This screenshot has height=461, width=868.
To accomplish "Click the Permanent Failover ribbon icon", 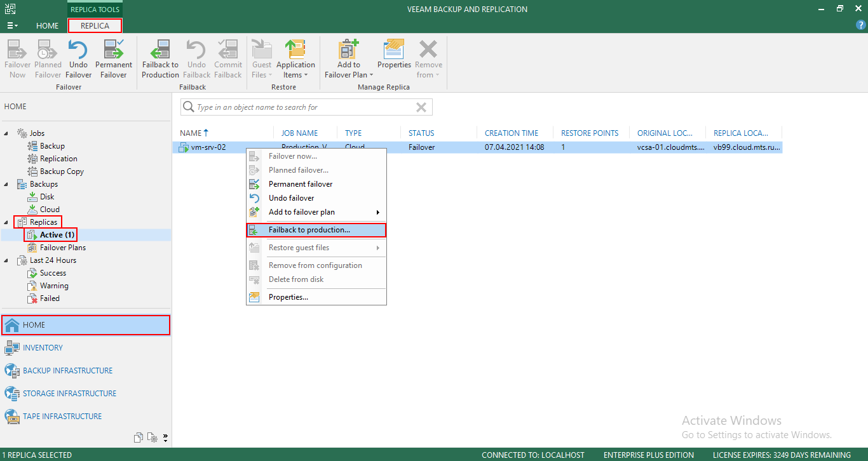I will [x=114, y=51].
